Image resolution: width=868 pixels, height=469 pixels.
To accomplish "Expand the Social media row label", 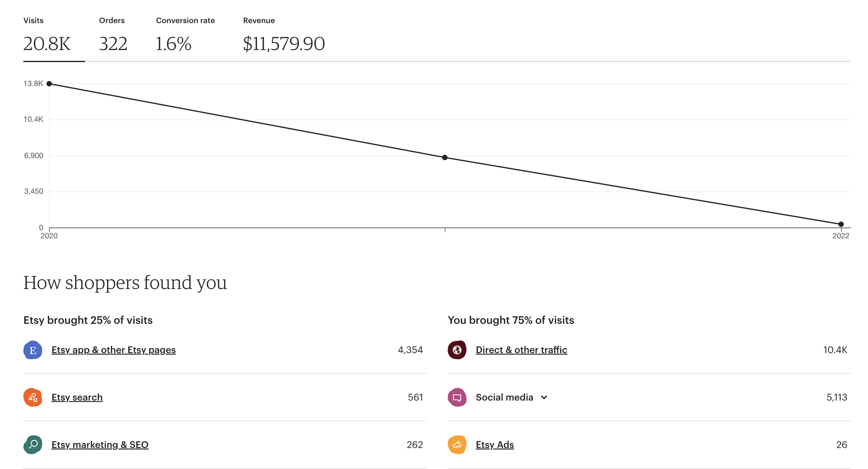I will (x=504, y=397).
